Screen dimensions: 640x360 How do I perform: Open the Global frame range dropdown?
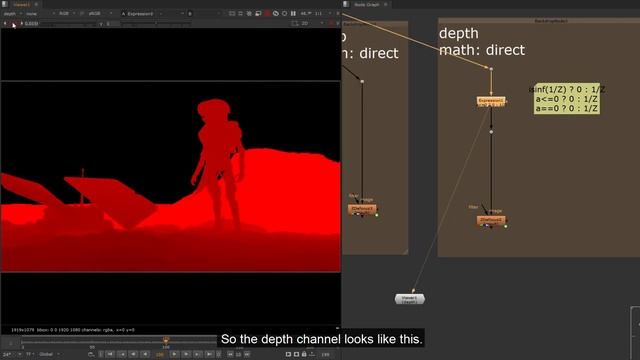point(50,354)
